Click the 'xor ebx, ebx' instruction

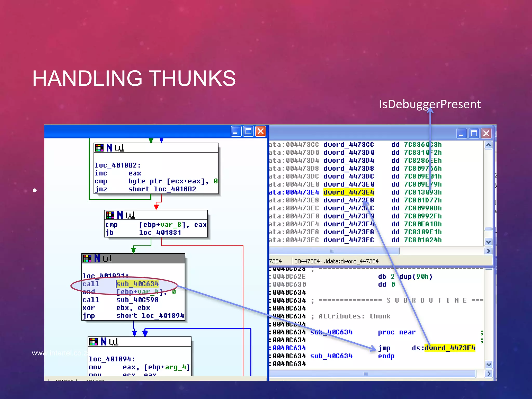[116, 308]
